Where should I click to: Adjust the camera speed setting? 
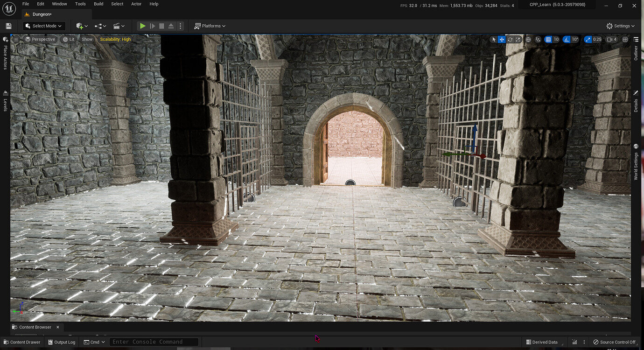[x=610, y=39]
